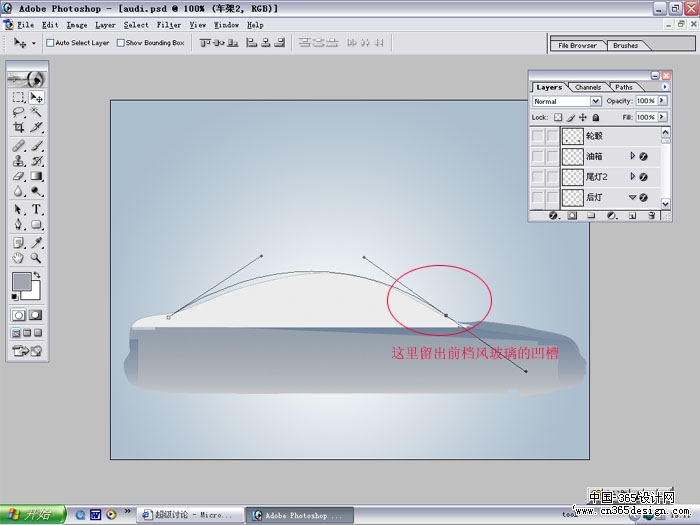Add a layer mask icon
The width and height of the screenshot is (700, 525).
click(572, 216)
